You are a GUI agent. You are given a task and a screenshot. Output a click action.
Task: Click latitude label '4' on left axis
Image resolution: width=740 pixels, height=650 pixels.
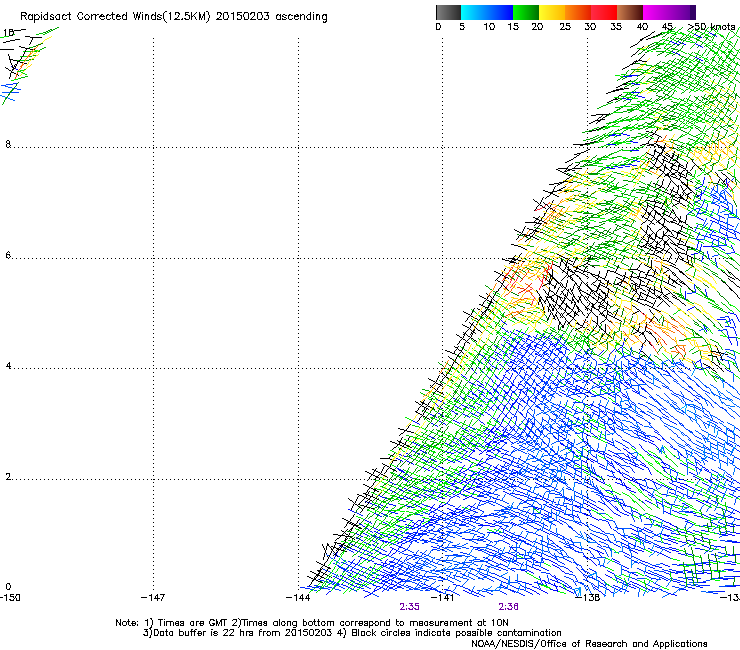pyautogui.click(x=8, y=366)
